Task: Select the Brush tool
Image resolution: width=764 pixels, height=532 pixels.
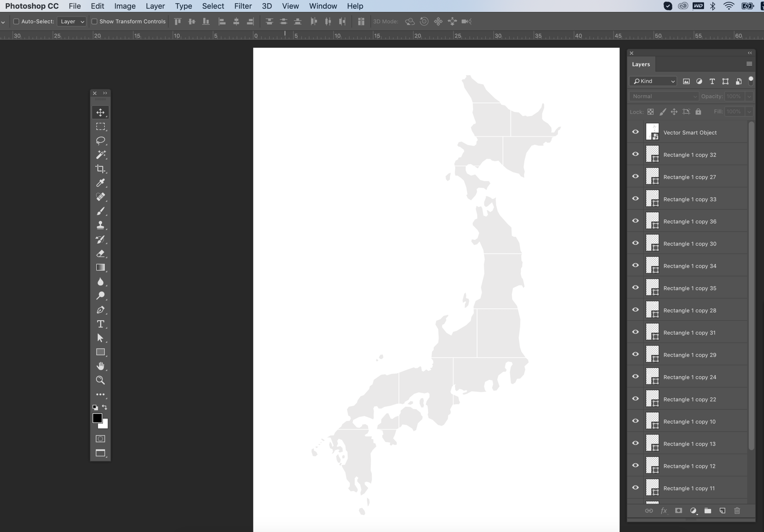Action: point(100,211)
